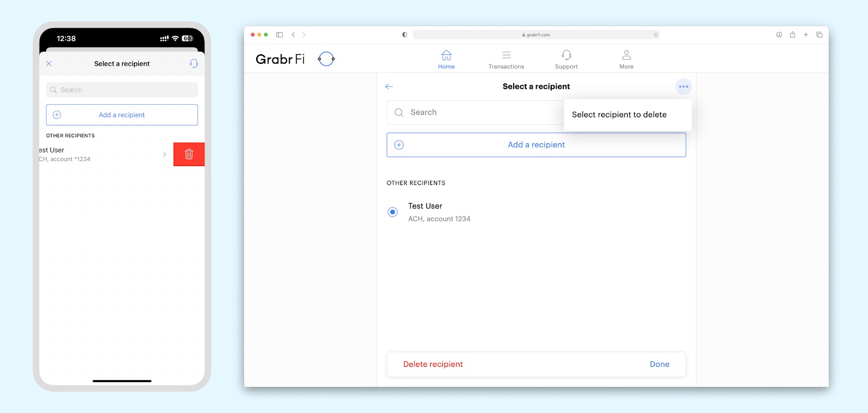Close the phone recipient screen with X
Viewport: 868px width, 413px height.
(49, 63)
